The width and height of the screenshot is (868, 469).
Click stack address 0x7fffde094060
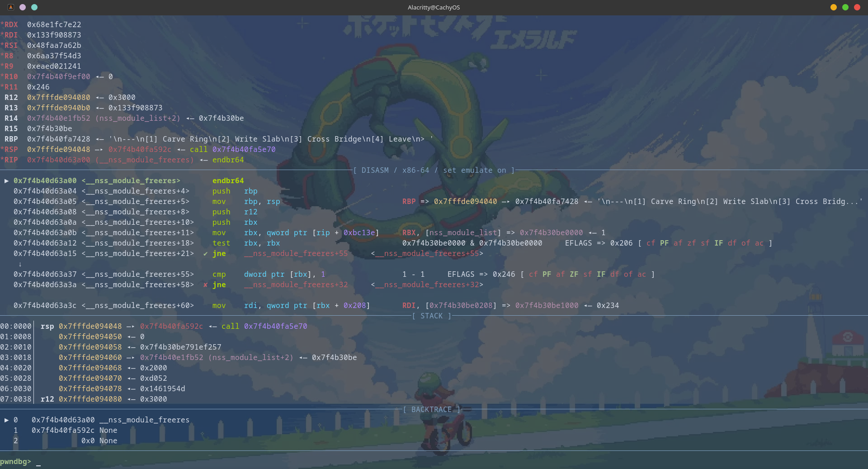(90, 357)
